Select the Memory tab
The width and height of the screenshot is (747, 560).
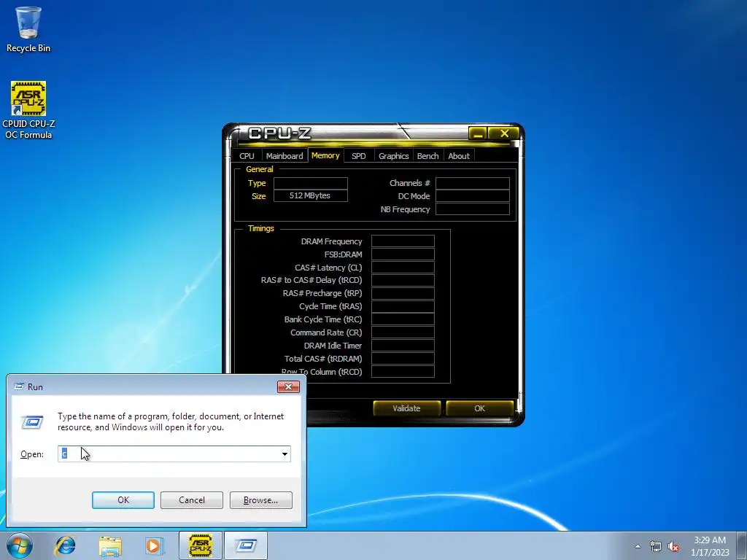[x=325, y=155]
